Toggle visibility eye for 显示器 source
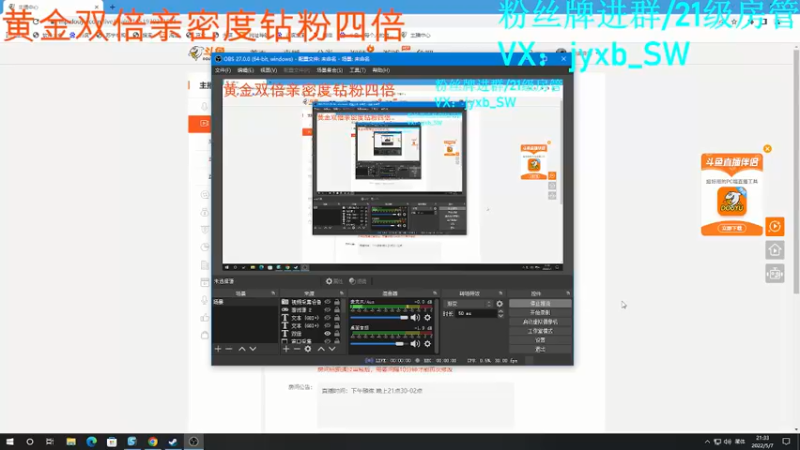The height and width of the screenshot is (450, 800). [x=328, y=310]
